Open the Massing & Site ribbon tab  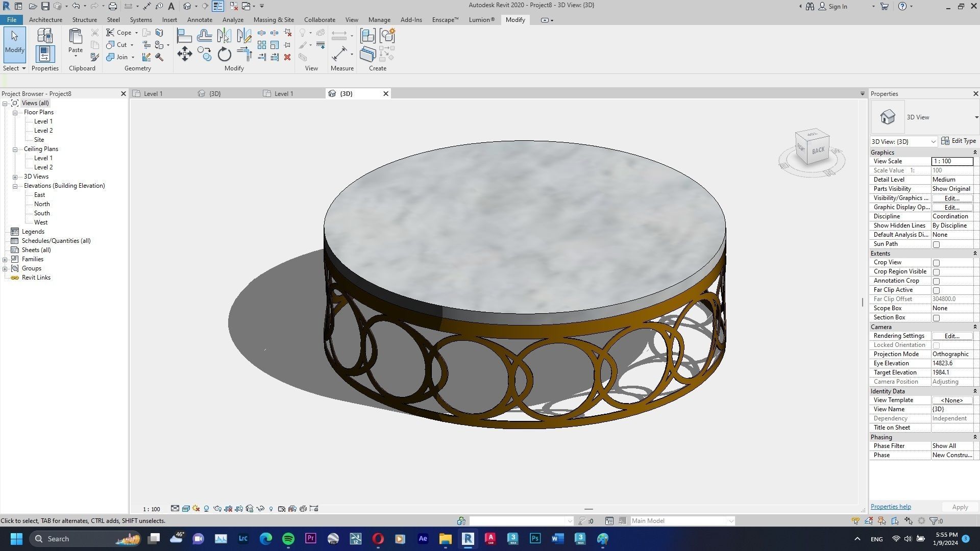pyautogui.click(x=274, y=20)
